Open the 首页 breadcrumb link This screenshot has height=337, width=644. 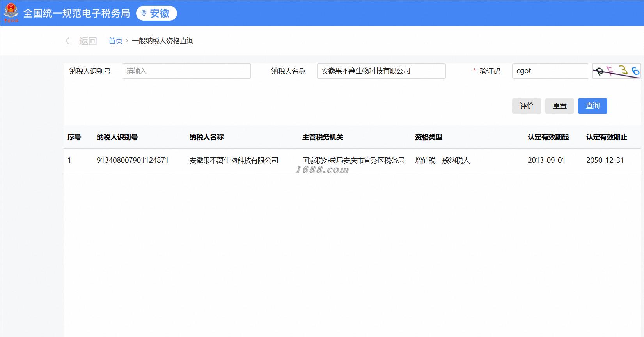tap(115, 41)
